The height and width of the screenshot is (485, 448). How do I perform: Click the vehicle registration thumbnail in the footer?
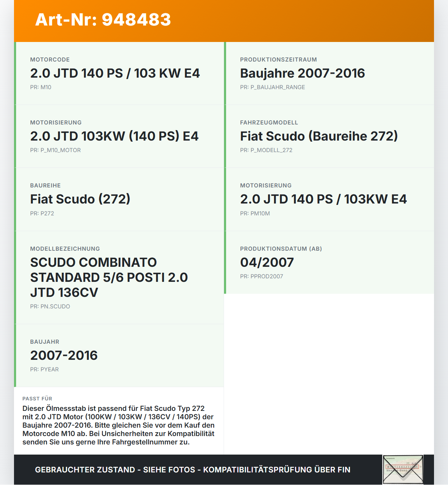(x=403, y=470)
